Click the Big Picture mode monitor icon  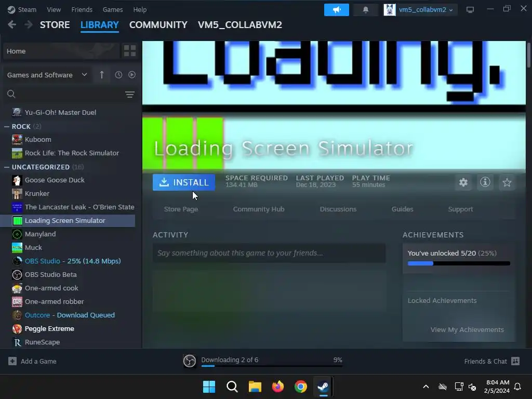pos(470,10)
